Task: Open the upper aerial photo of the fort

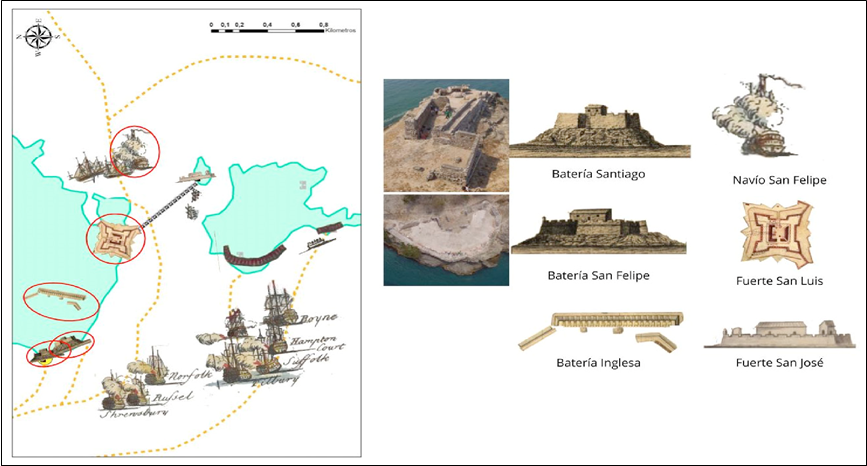Action: 446,135
